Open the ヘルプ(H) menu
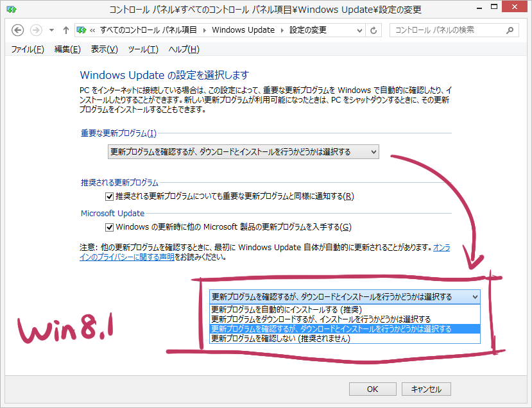Image resolution: width=532 pixels, height=408 pixels. [x=184, y=49]
